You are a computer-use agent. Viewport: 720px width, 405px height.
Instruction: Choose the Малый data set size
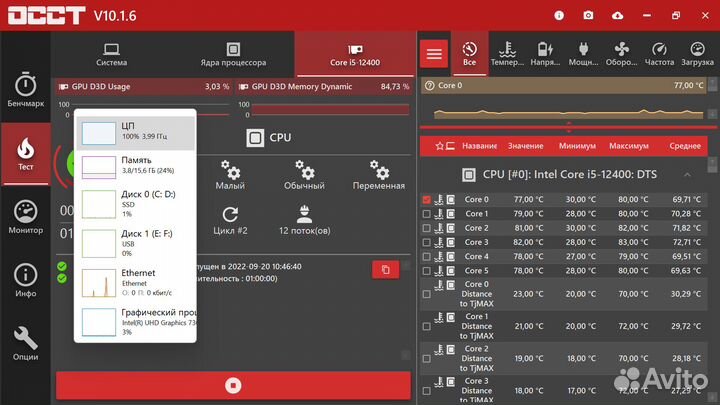pos(230,175)
